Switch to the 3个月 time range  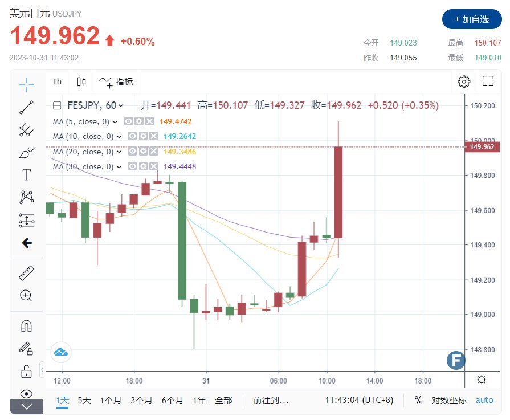[141, 400]
